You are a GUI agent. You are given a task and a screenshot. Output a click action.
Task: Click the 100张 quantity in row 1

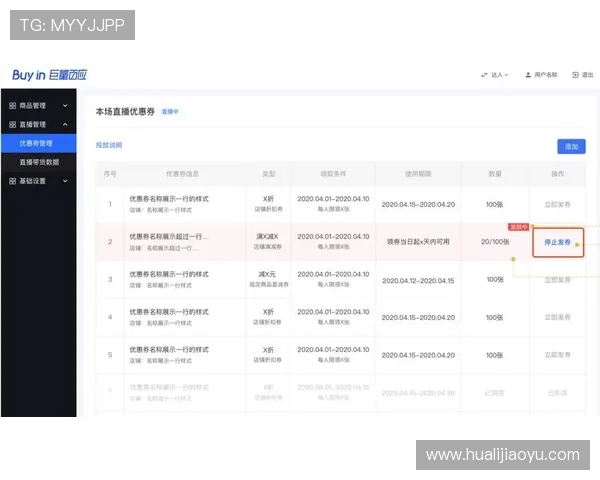pos(494,205)
